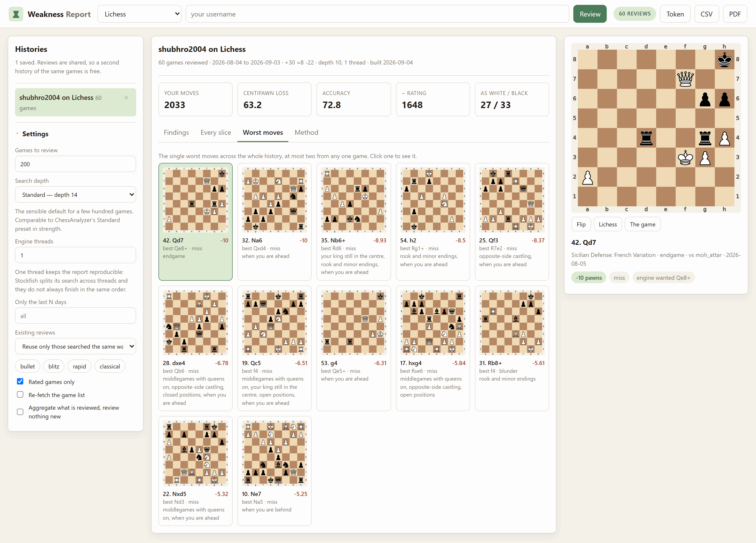Click the Games to review field

coord(75,164)
